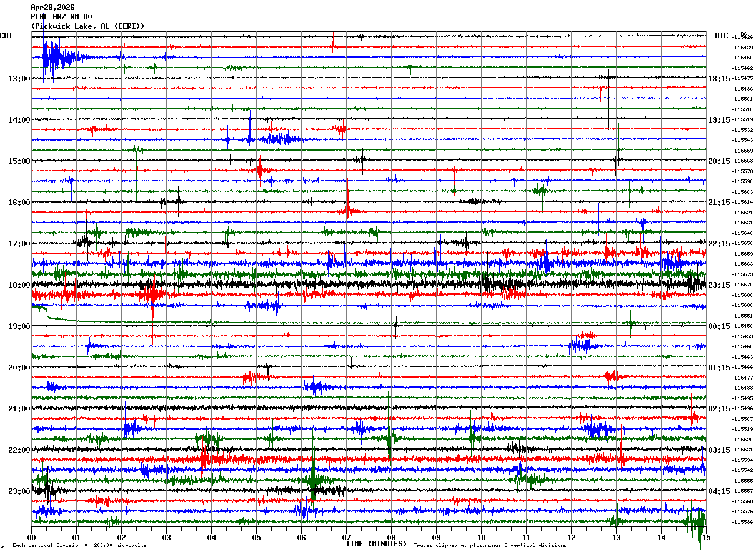The width and height of the screenshot is (756, 554).
Task: Select the 13:00 CDT hour label
Action: click(x=19, y=78)
